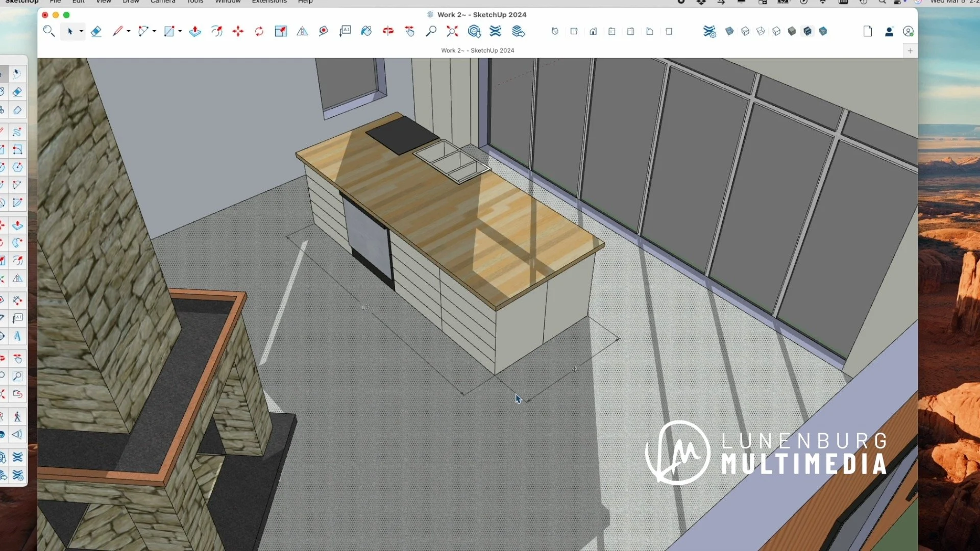Screen dimensions: 980x551
Task: Click the Zoom Extents tool
Action: tap(452, 32)
